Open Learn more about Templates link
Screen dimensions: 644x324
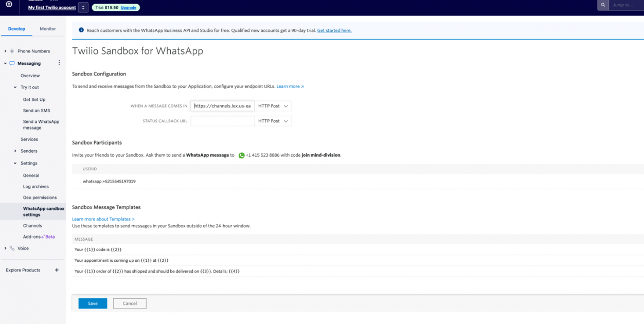[103, 219]
